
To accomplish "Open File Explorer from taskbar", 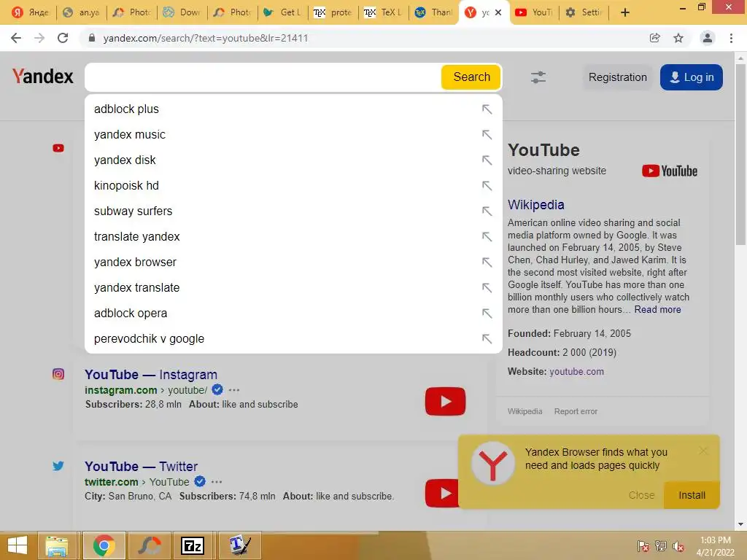I will [x=57, y=545].
